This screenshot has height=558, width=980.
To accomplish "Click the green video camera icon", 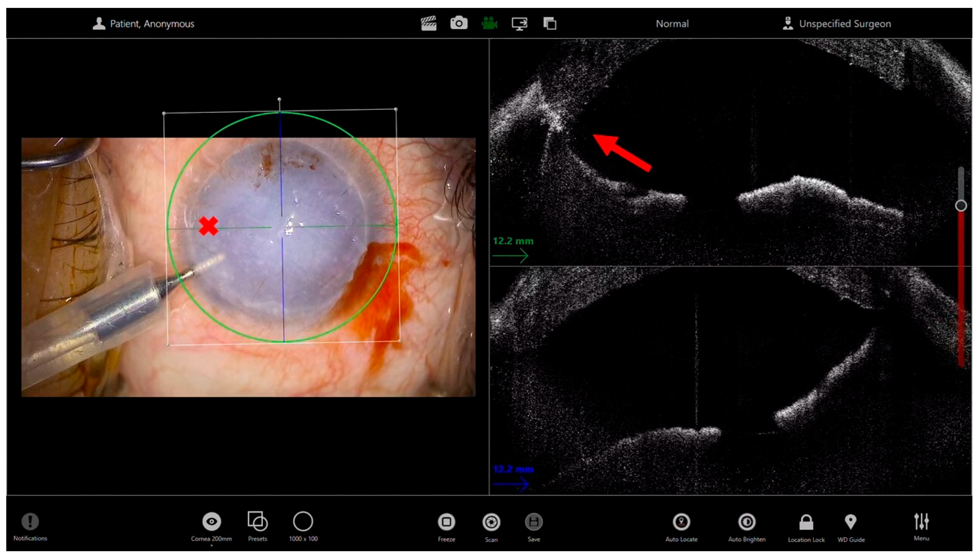I will point(489,23).
